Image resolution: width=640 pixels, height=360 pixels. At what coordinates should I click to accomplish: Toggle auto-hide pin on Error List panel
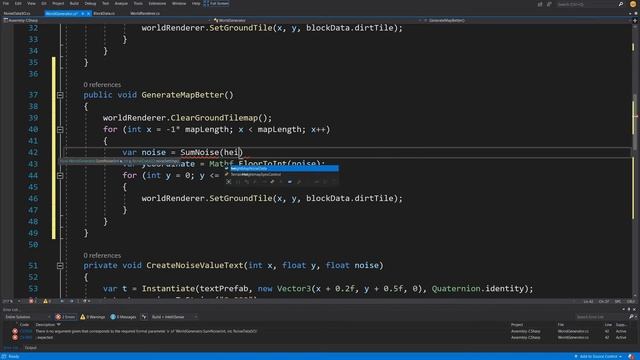[x=629, y=309]
